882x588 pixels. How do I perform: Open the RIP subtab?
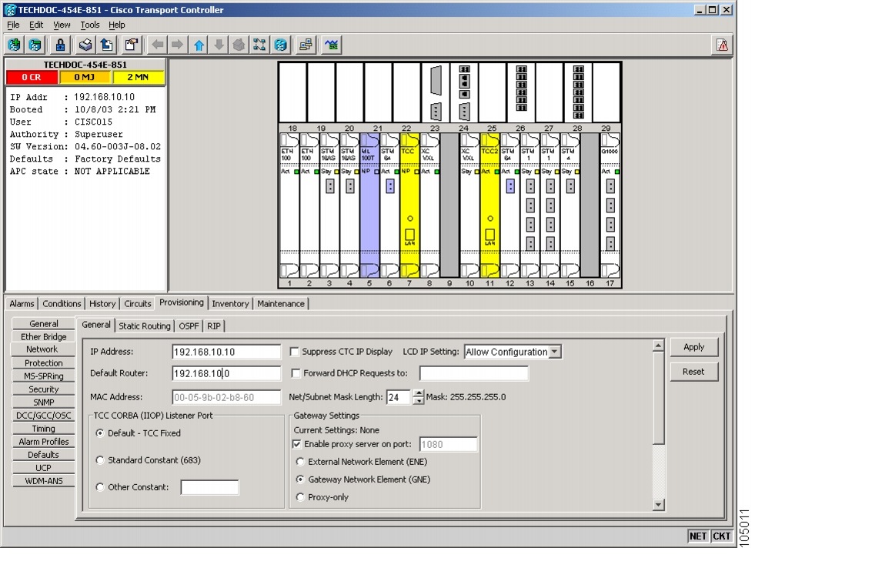coord(214,326)
